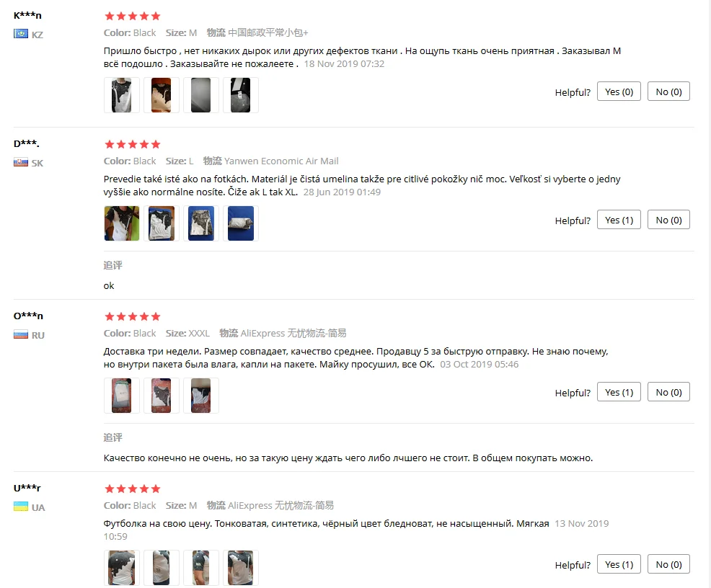Click the star rating in U***r's review
The height and width of the screenshot is (588, 711).
tap(133, 489)
